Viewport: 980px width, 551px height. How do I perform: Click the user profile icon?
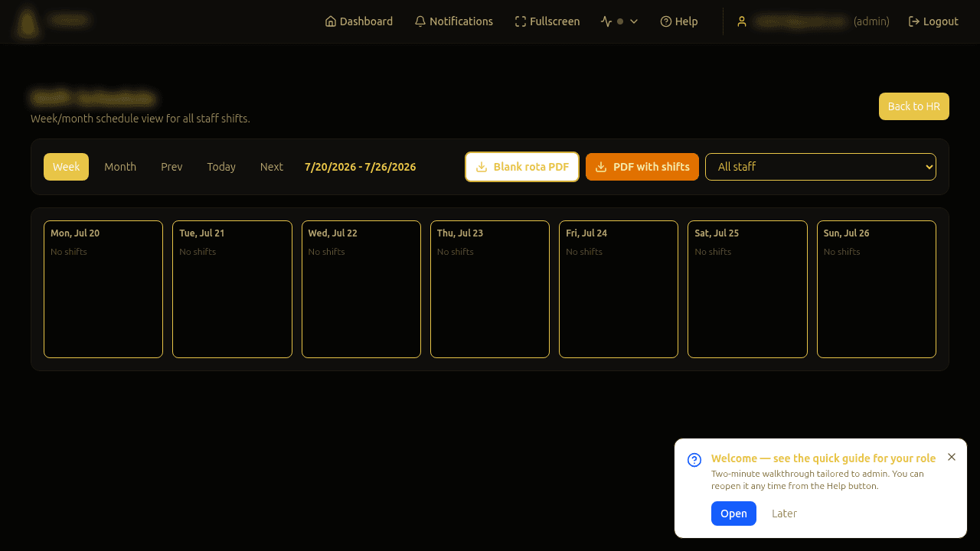(742, 21)
